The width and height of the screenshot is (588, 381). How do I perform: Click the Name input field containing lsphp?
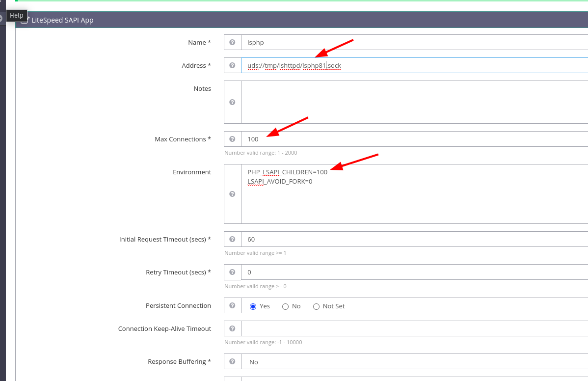pyautogui.click(x=414, y=42)
